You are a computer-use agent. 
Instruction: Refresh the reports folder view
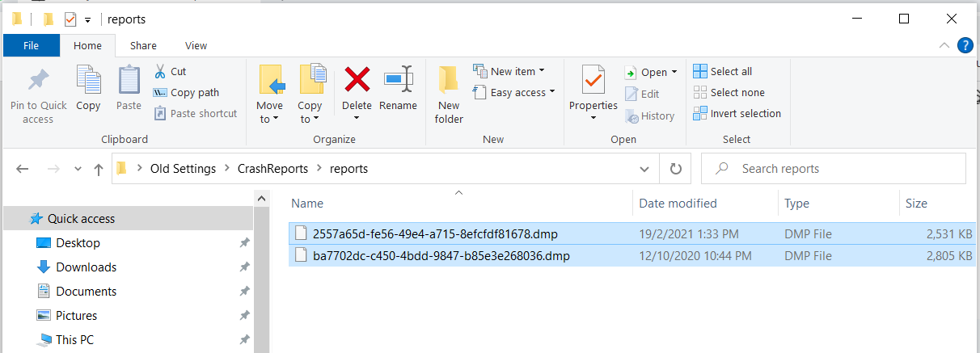674,169
